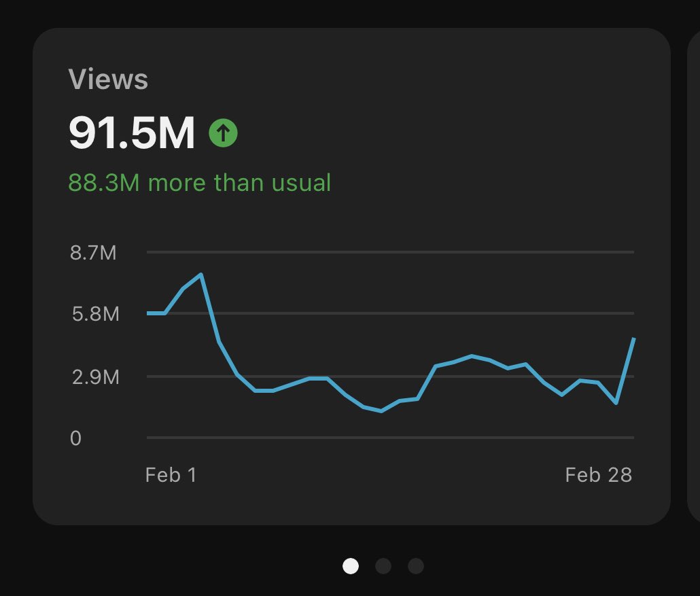Select the first page indicator dot
The width and height of the screenshot is (700, 596).
[351, 566]
